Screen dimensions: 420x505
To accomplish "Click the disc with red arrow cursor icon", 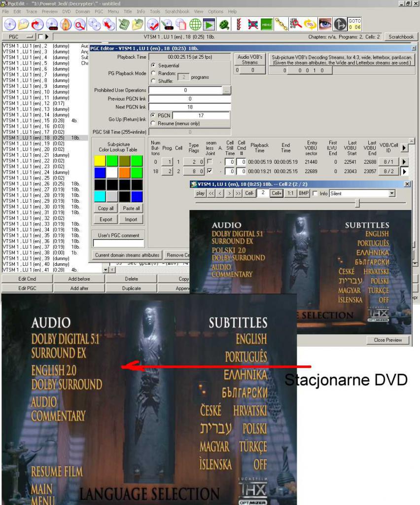I will click(109, 25).
